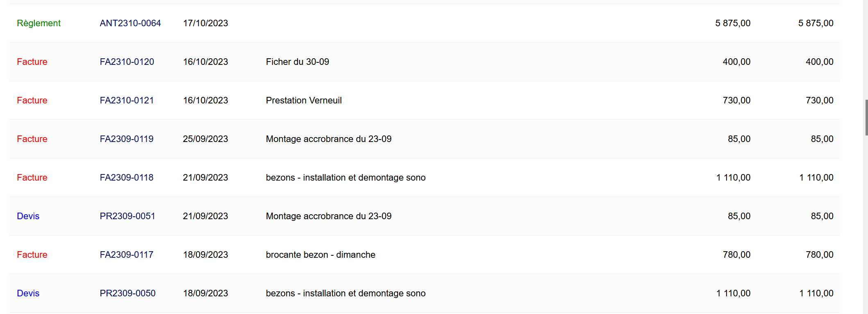This screenshot has width=868, height=314.
Task: Click the green Règlement label
Action: [39, 23]
